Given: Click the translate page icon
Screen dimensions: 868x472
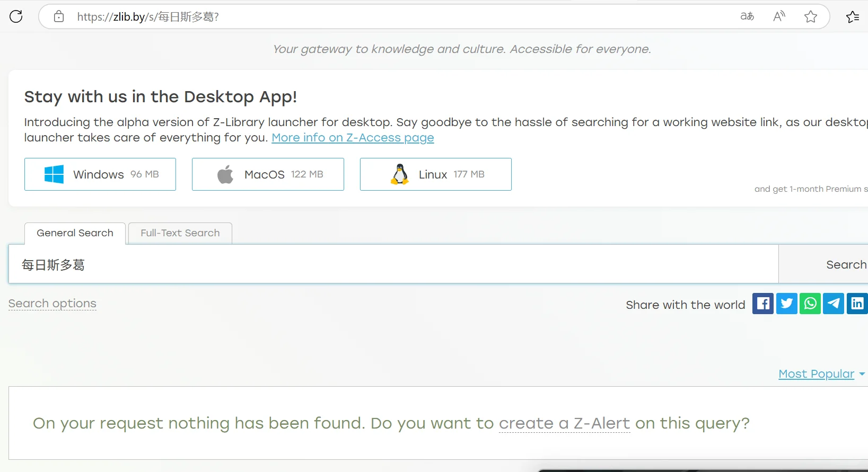Looking at the screenshot, I should (x=747, y=16).
